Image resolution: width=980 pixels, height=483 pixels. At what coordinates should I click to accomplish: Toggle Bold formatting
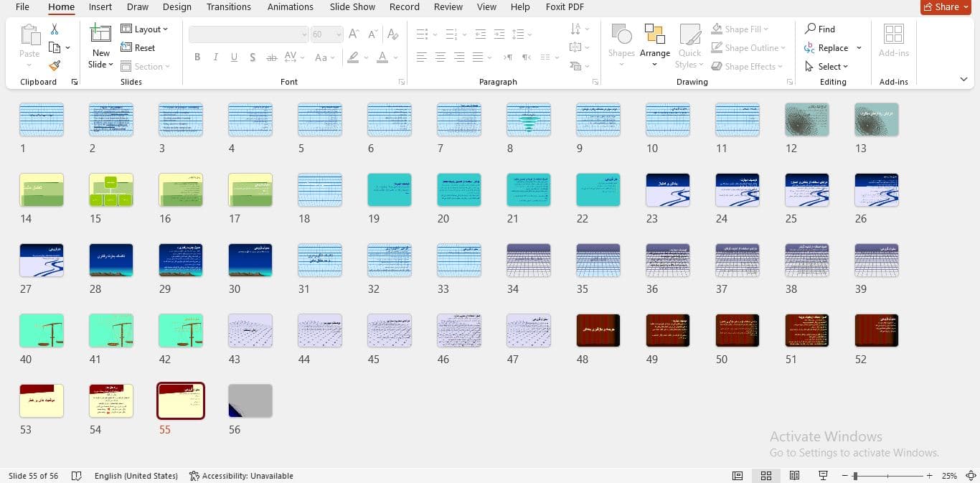click(197, 57)
